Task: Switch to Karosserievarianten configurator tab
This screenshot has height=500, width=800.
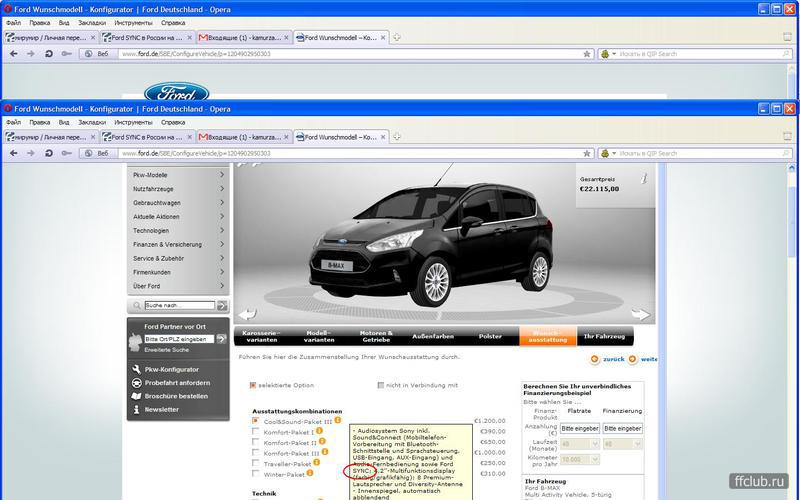Action: (261, 336)
